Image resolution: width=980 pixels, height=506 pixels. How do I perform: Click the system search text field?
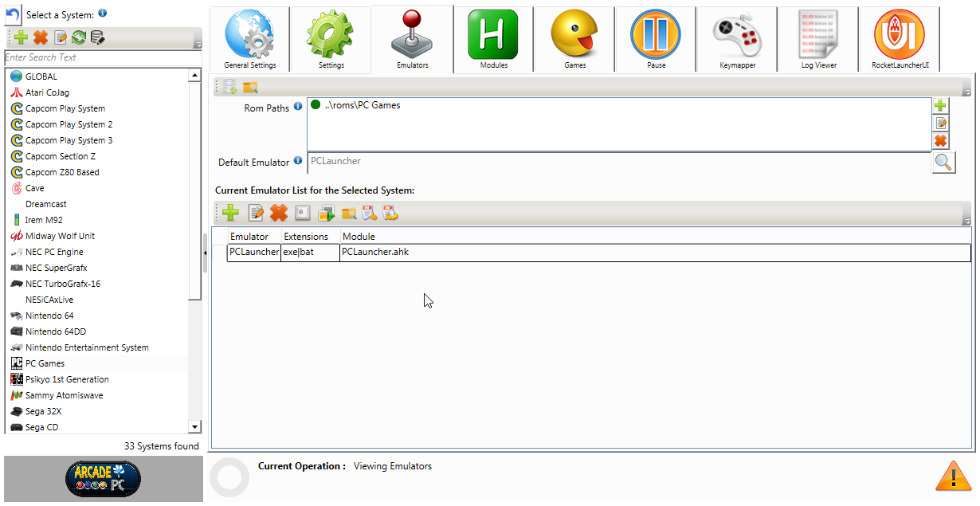(102, 57)
